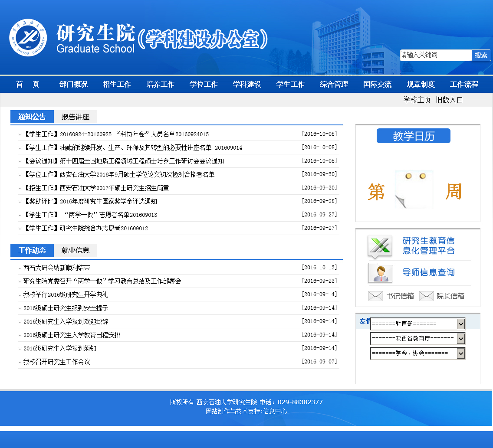This screenshot has height=448, width=493.
Task: Open 学科建设 navigation menu item
Action: (247, 85)
